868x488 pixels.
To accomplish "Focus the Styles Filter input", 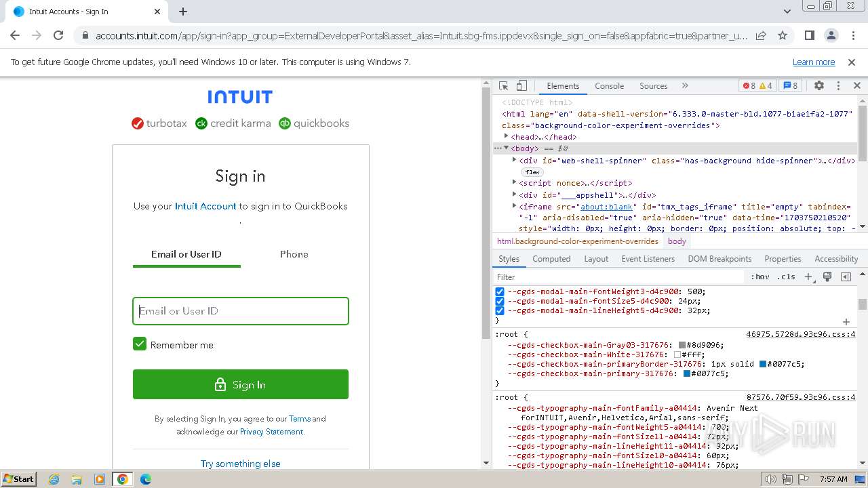I will (x=618, y=277).
